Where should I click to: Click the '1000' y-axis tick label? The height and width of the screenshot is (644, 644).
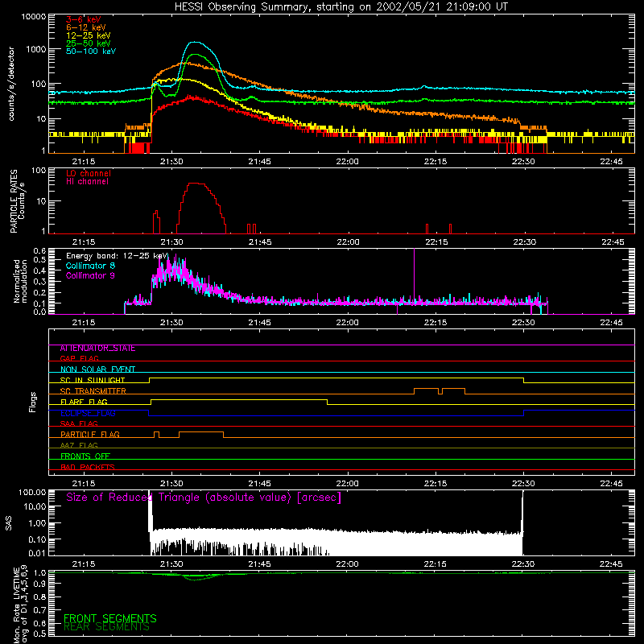pos(36,49)
